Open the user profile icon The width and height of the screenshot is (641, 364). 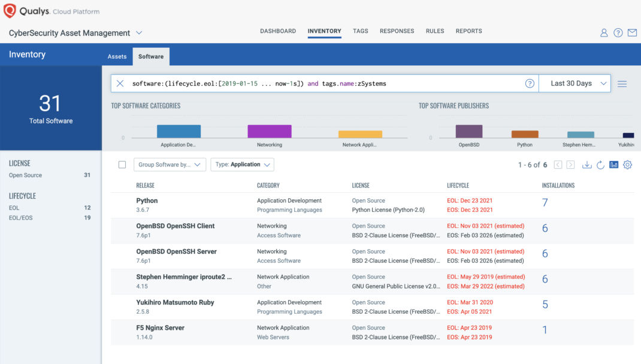pos(603,33)
